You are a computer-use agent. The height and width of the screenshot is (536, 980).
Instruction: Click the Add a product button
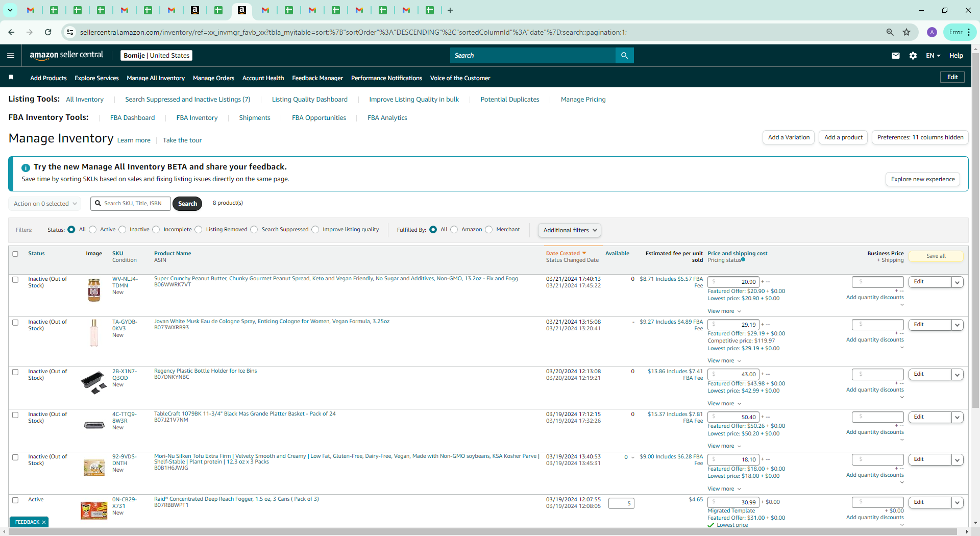(843, 137)
